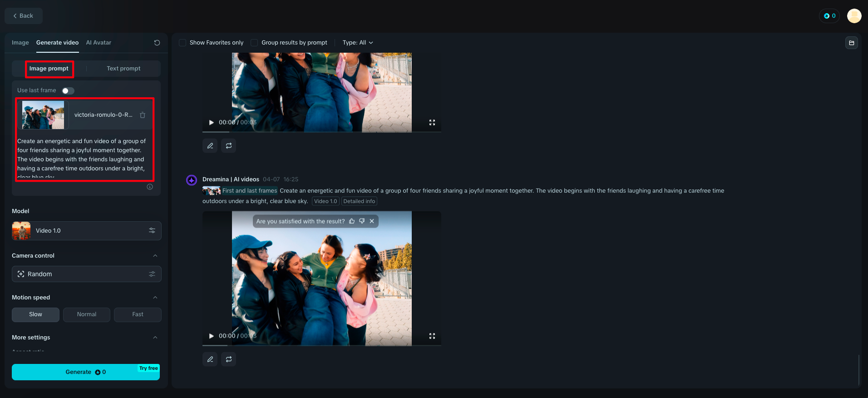868x398 pixels.
Task: Give a thumbs up to the result
Action: point(352,221)
